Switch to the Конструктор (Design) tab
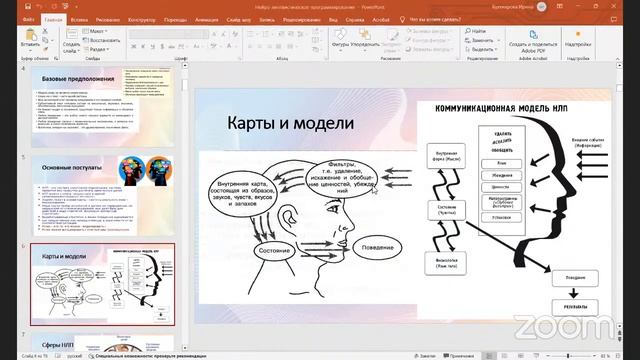 pos(142,20)
